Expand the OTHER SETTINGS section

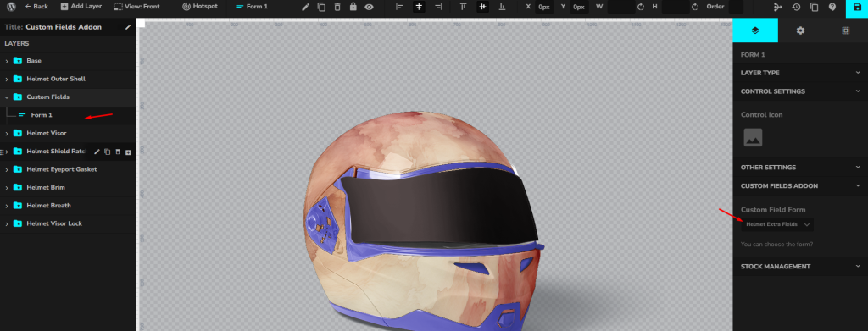800,167
